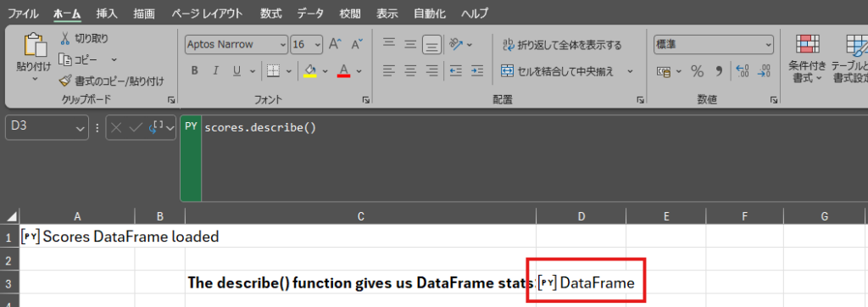The width and height of the screenshot is (868, 307).
Task: Open fill color dropdown arrow
Action: click(325, 71)
